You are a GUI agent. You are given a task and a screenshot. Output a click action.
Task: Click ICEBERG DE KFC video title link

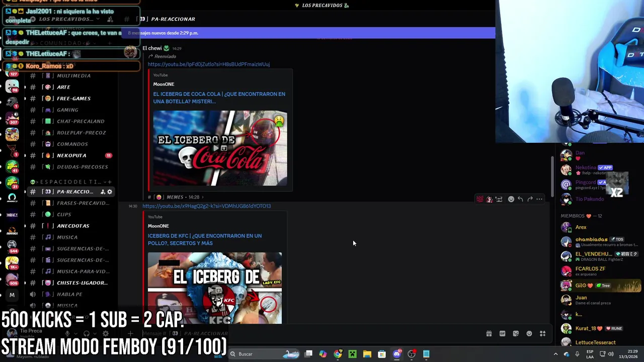pos(205,239)
